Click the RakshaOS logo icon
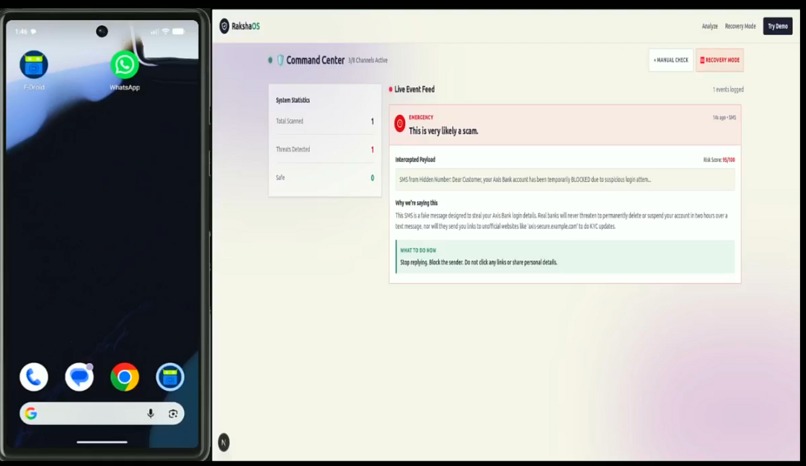The image size is (806, 466). [224, 26]
